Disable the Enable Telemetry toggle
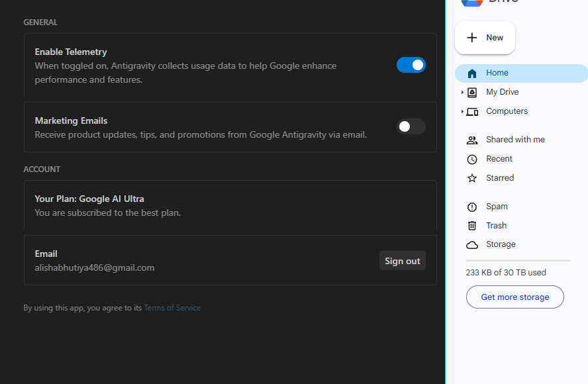The height and width of the screenshot is (384, 588). click(411, 65)
